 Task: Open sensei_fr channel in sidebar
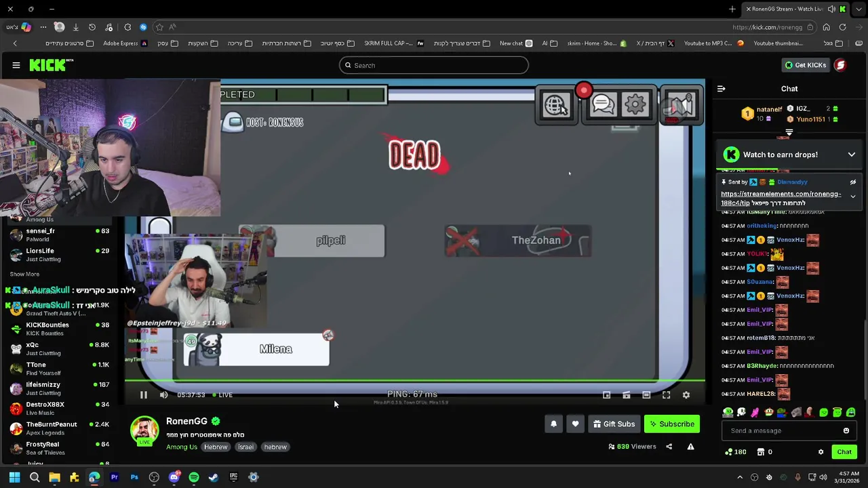click(60, 235)
